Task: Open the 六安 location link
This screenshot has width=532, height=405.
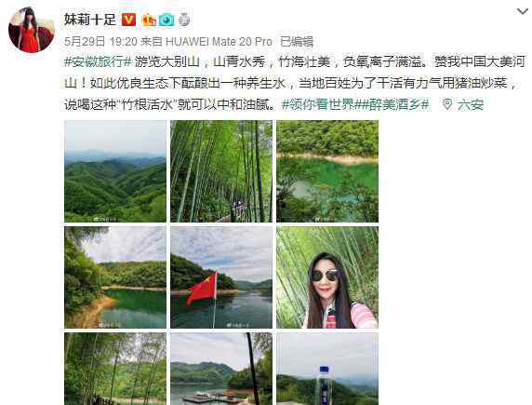Action: pos(471,104)
